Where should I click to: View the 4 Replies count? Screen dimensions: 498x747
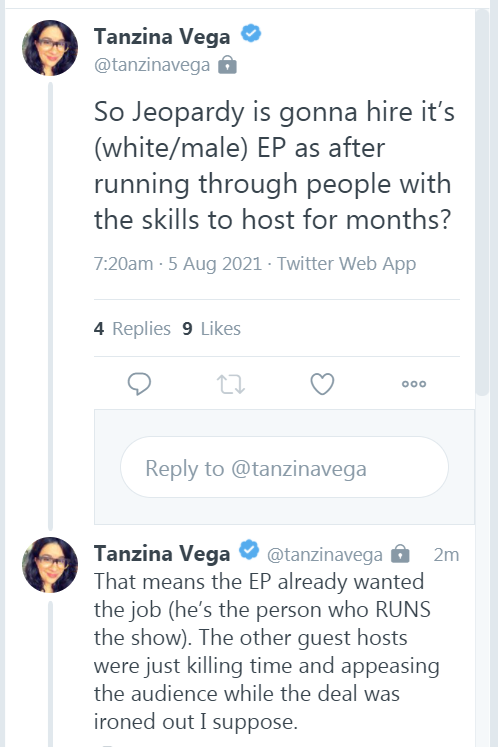(132, 329)
